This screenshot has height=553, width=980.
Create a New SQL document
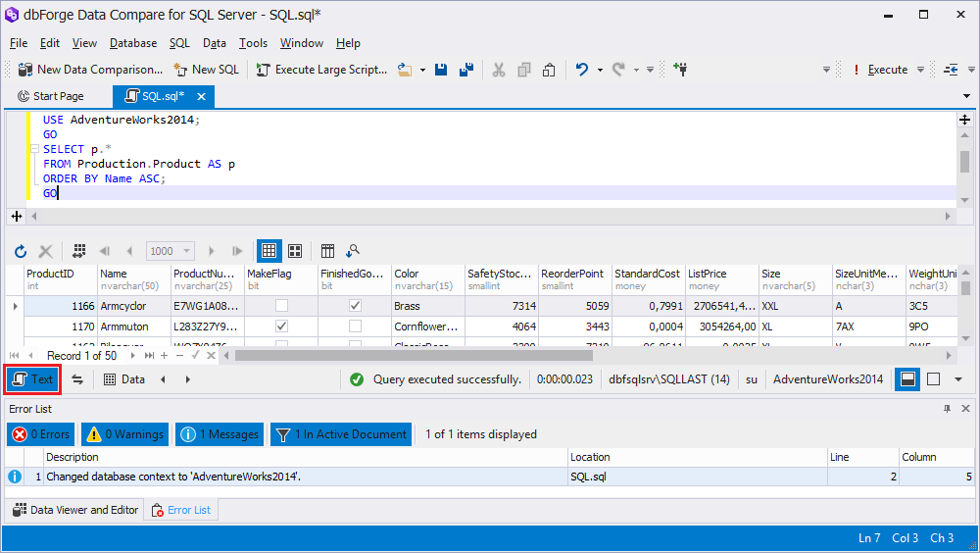pyautogui.click(x=206, y=70)
